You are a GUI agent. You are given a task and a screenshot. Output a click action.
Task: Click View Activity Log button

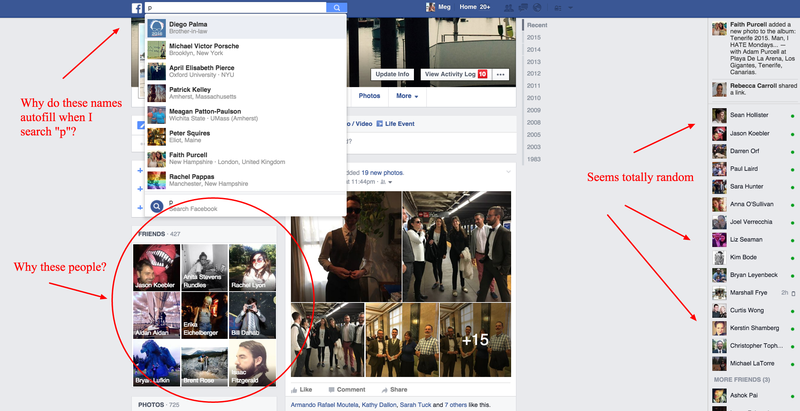pos(455,74)
